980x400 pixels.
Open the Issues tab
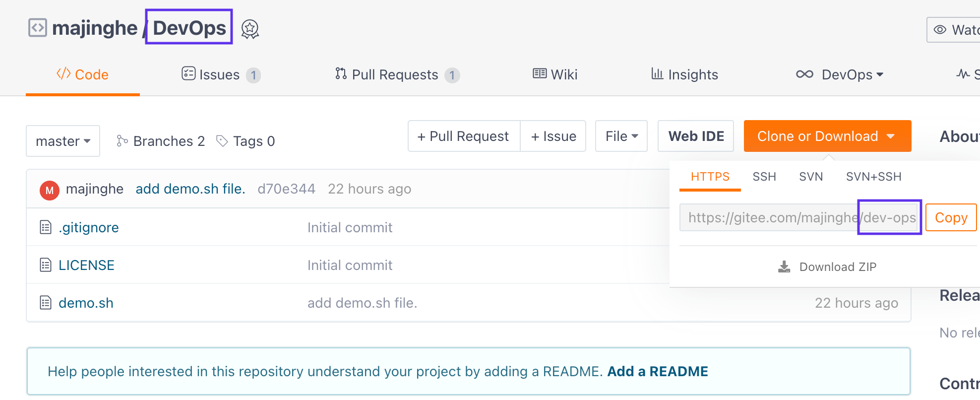220,75
